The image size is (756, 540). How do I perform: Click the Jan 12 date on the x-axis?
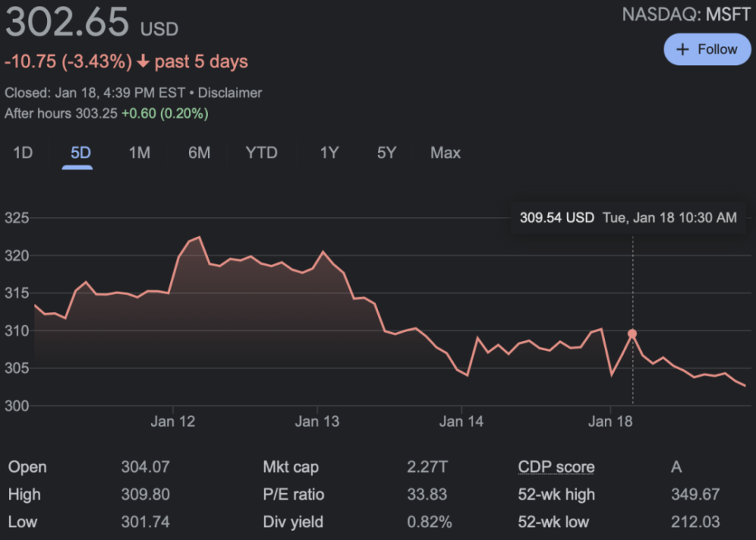coord(172,421)
